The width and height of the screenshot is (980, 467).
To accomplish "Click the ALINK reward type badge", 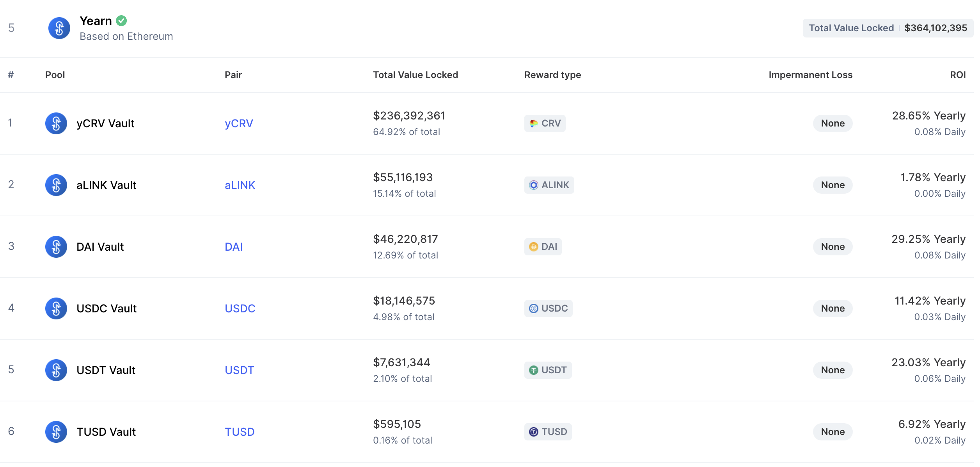I will [549, 185].
